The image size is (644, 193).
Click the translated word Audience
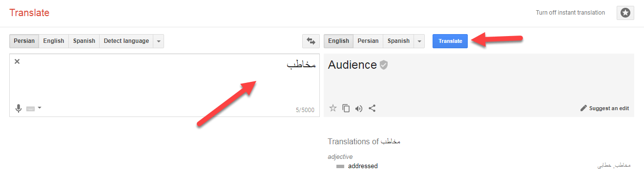(x=353, y=65)
